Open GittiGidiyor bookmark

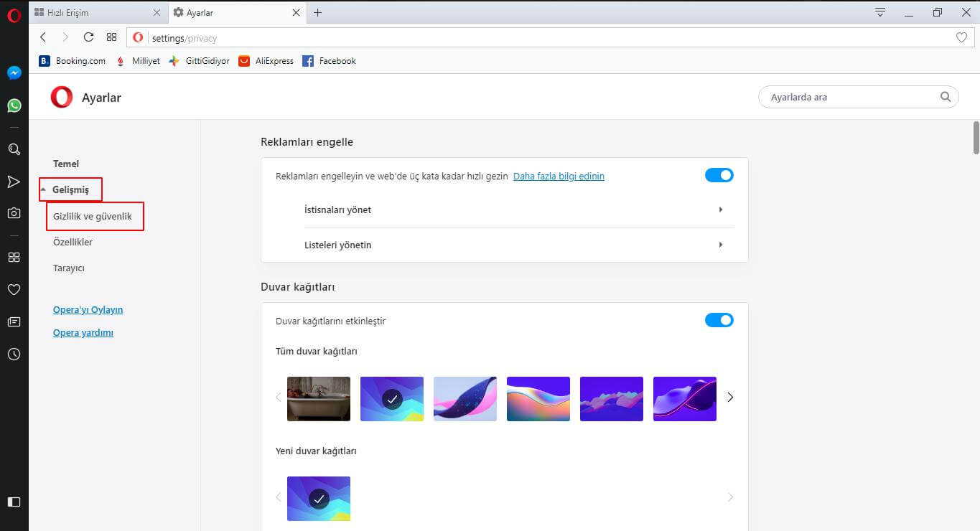click(x=199, y=61)
